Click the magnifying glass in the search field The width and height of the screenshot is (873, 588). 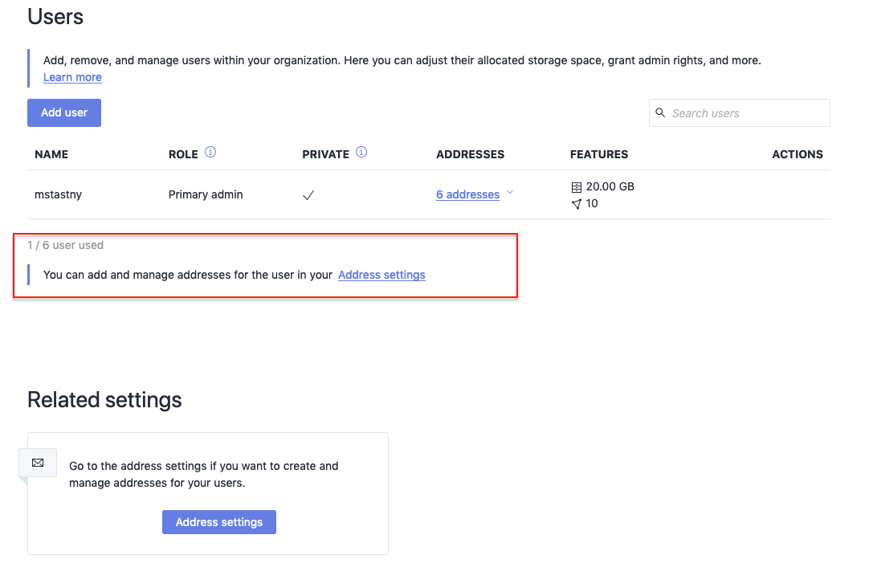(660, 112)
